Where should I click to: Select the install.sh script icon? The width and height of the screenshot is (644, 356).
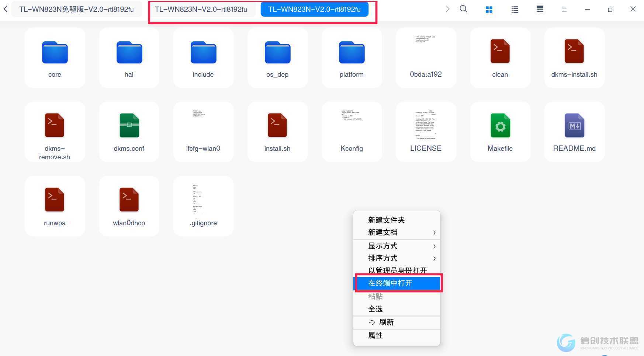click(277, 125)
